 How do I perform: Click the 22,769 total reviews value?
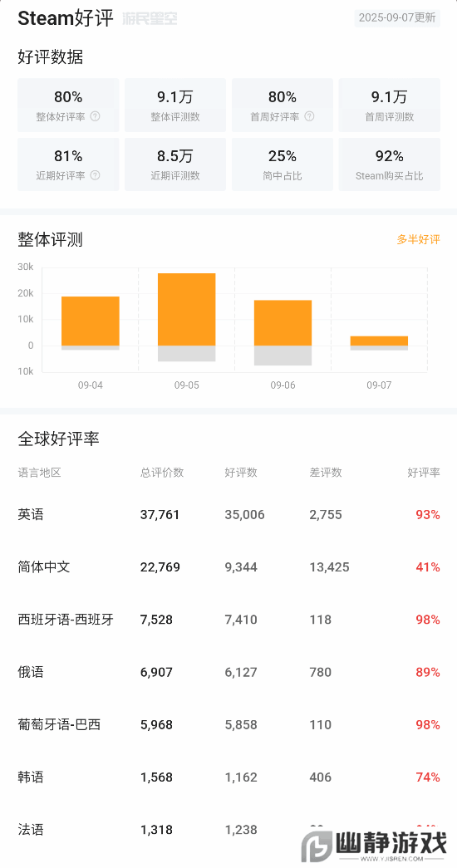click(x=160, y=567)
